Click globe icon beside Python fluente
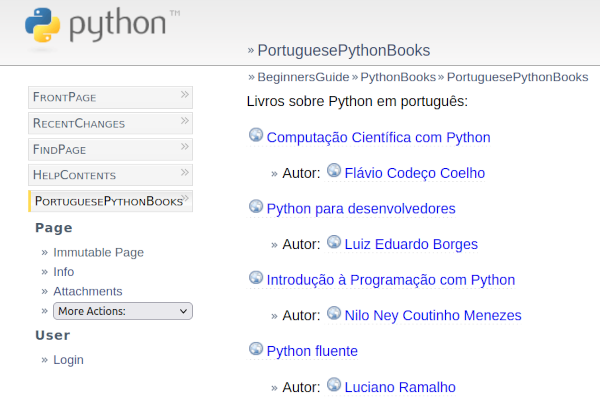 256,348
